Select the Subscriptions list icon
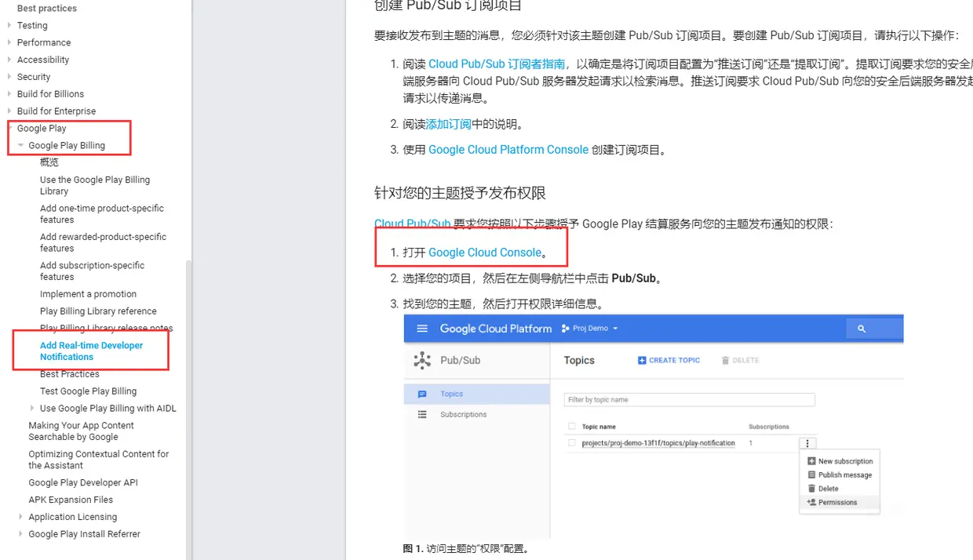973x560 pixels. coord(424,414)
